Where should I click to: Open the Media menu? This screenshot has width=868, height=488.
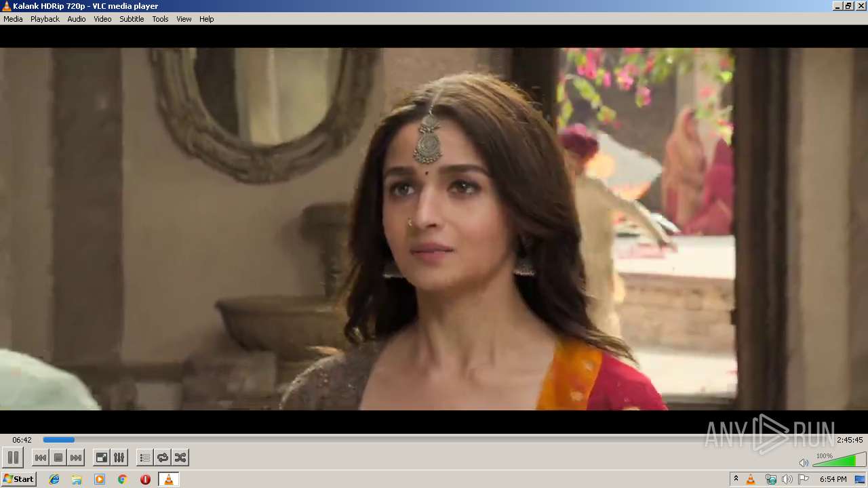13,19
